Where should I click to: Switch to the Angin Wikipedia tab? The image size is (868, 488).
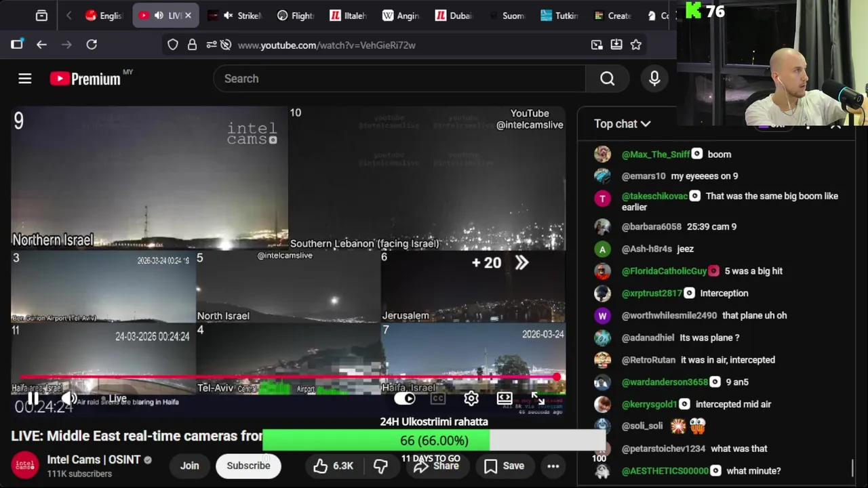coord(401,16)
